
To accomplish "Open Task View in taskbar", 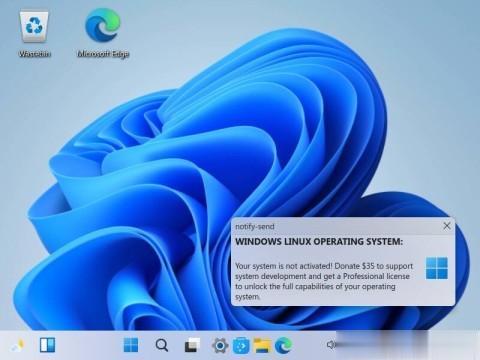I will pos(192,345).
